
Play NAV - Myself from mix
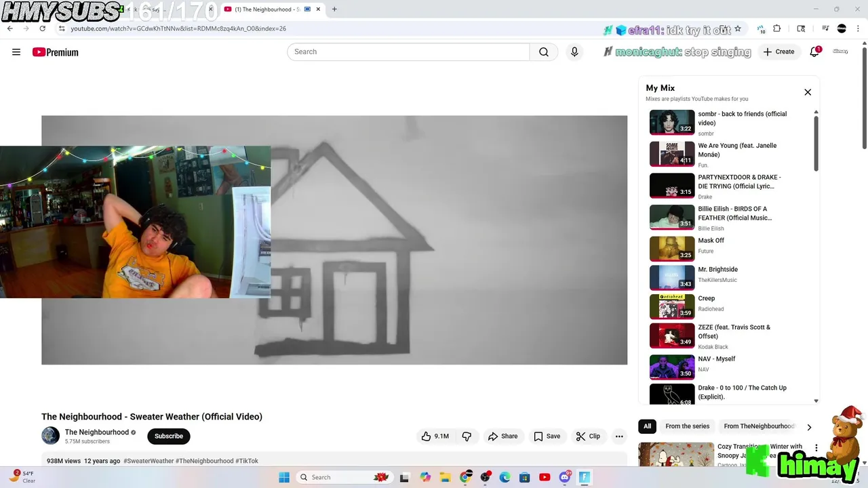point(672,367)
